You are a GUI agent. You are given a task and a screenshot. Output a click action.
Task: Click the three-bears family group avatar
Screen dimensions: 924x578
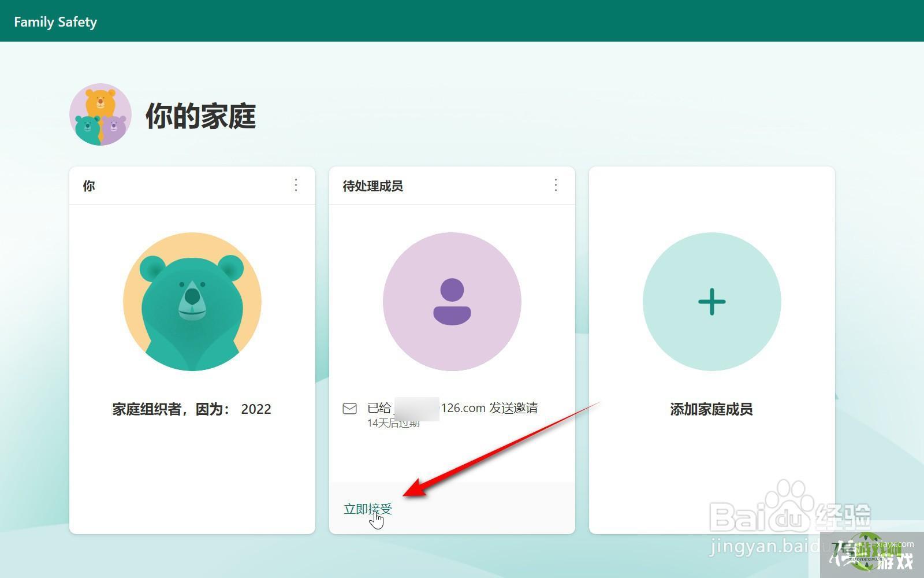pyautogui.click(x=100, y=114)
